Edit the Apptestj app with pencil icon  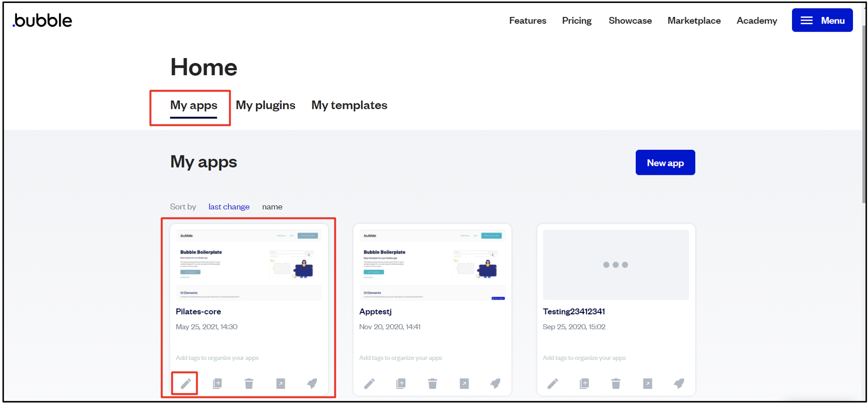[x=369, y=384]
